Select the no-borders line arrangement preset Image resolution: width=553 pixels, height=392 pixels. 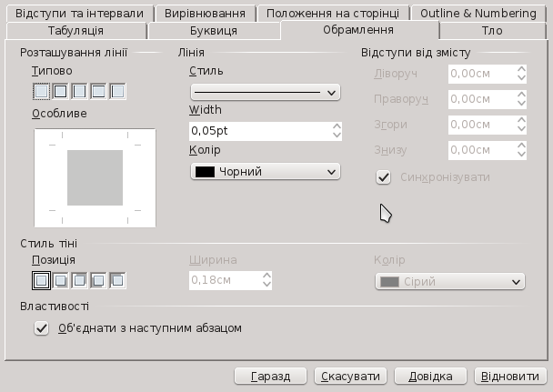tap(41, 91)
